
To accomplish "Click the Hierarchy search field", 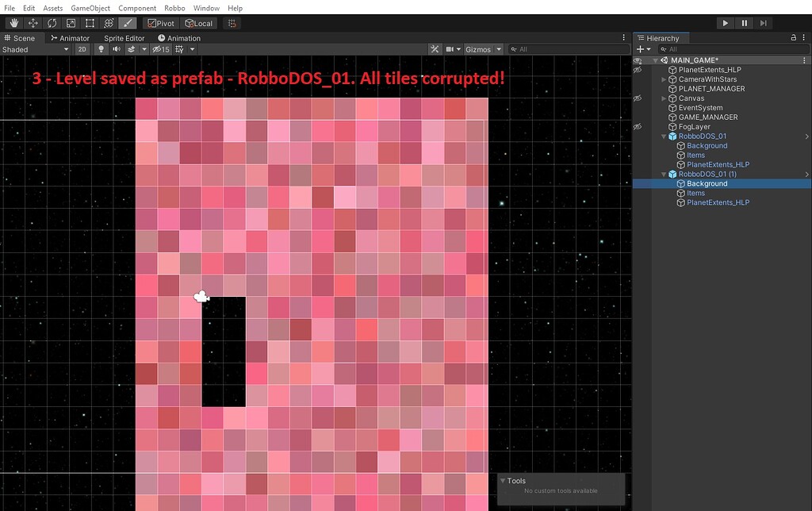I will pos(733,48).
